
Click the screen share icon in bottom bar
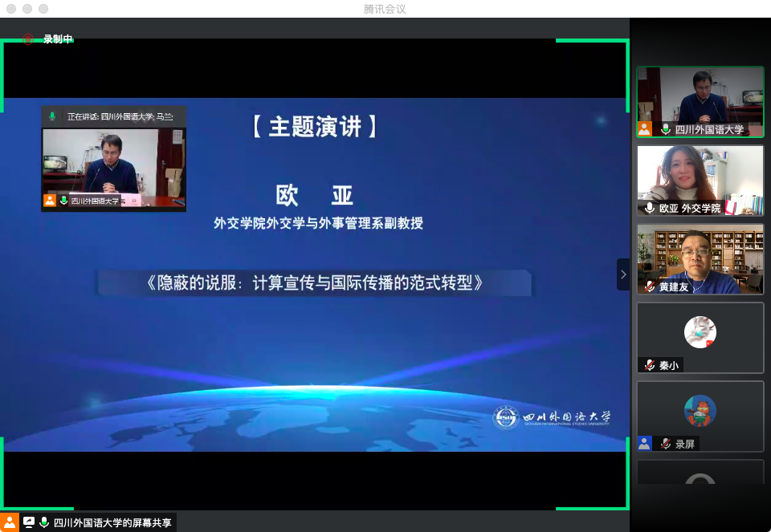[x=29, y=522]
